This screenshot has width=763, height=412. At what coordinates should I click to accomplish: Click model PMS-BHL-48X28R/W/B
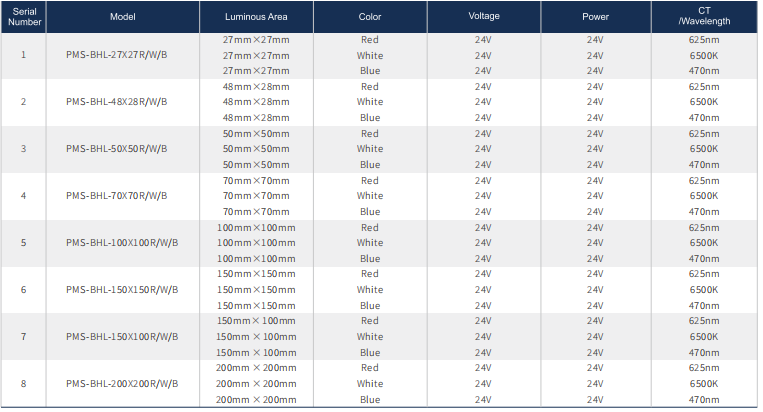pyautogui.click(x=117, y=102)
